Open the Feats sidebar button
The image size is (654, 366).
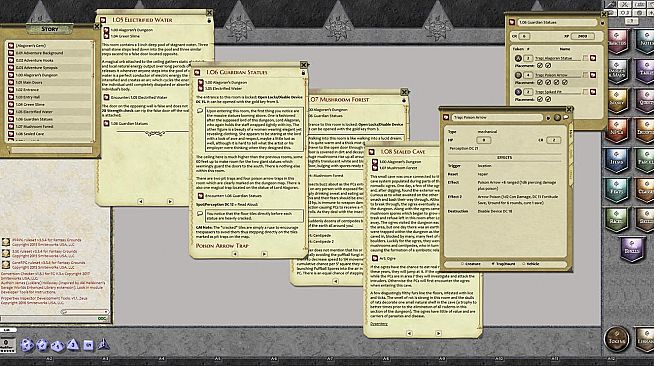[x=617, y=190]
